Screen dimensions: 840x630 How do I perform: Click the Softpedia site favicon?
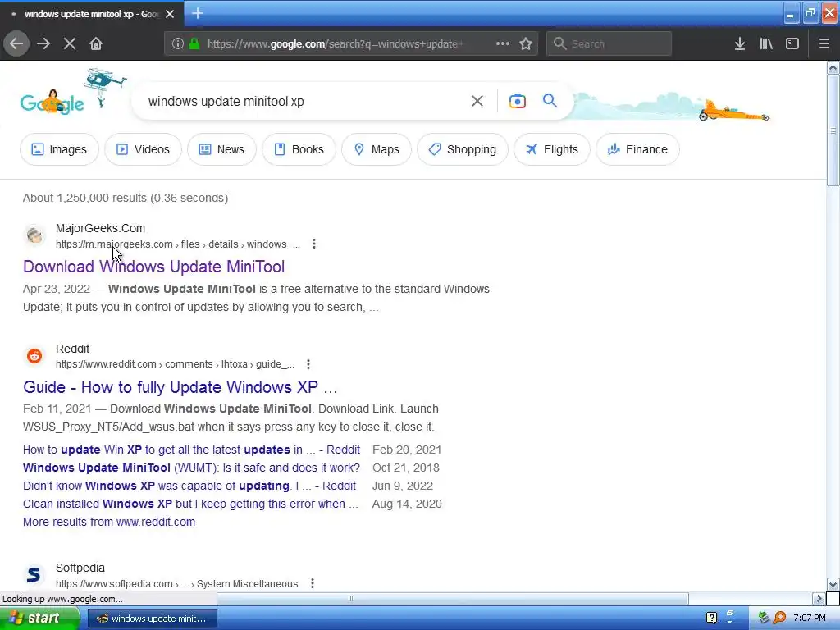tap(34, 575)
